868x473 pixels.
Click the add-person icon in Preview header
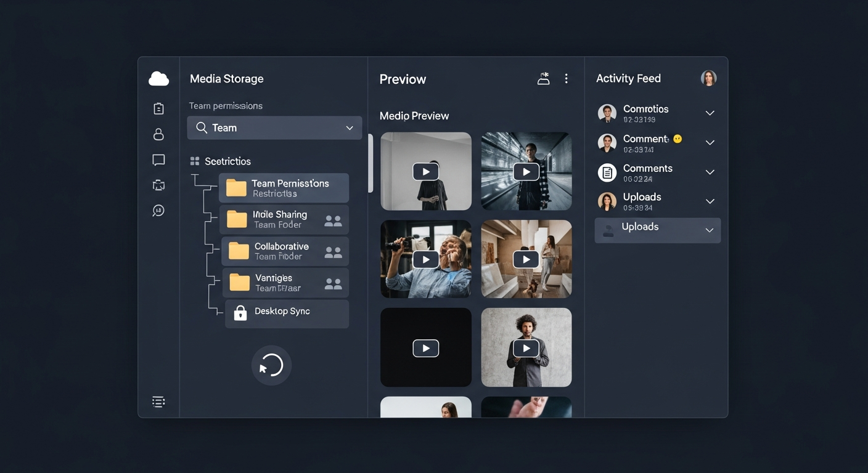click(543, 79)
